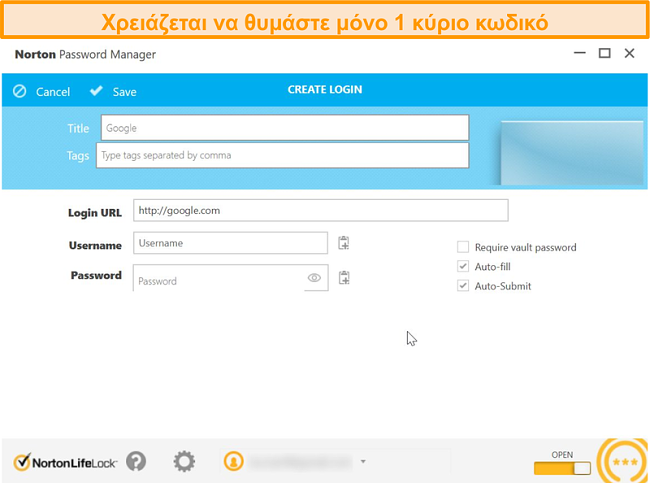Paste clipboard into the Username field
The image size is (650, 483).
coord(343,243)
